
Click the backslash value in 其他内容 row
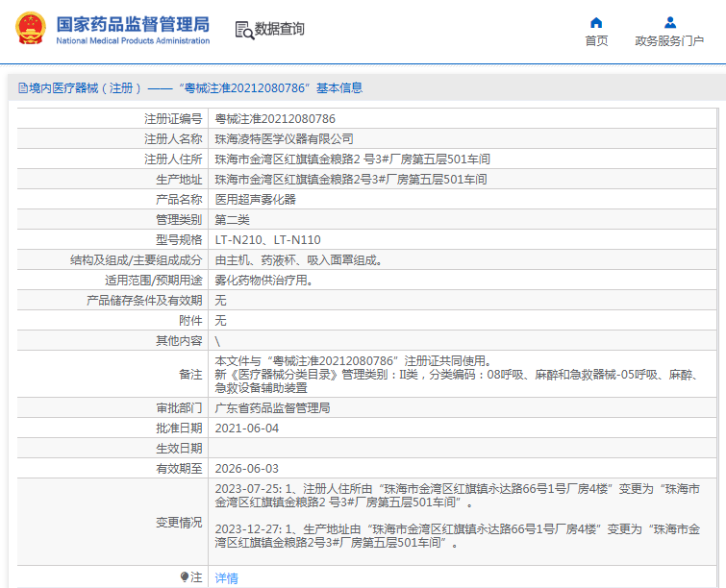[217, 341]
